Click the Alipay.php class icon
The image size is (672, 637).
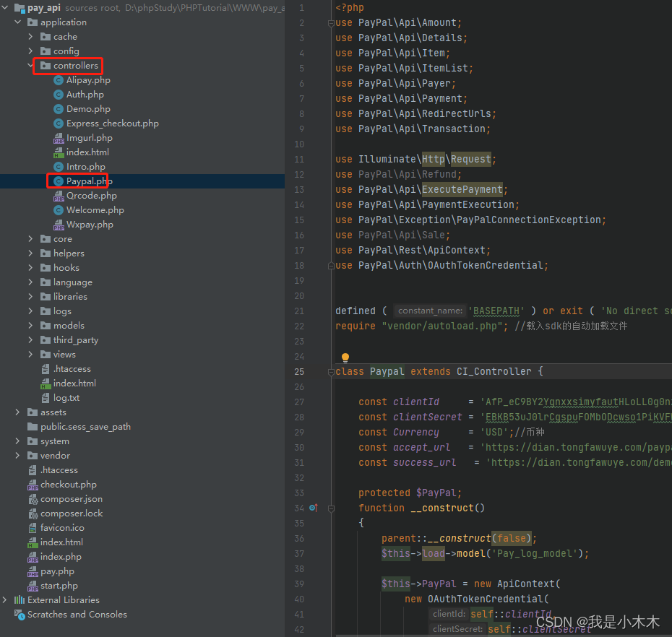click(59, 80)
